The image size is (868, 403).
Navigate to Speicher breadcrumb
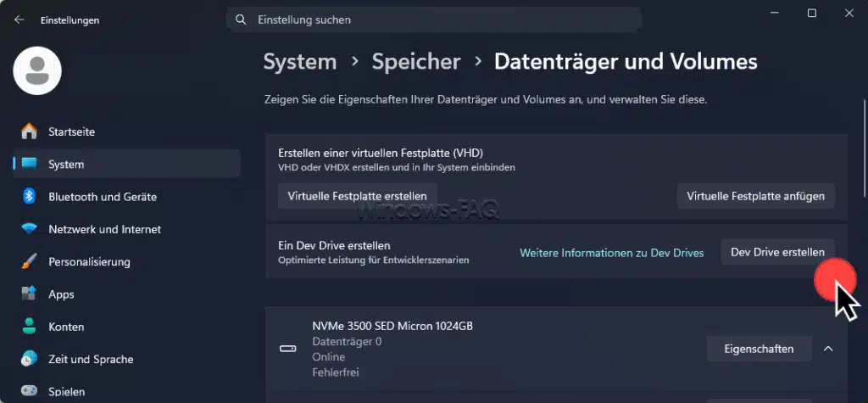[x=416, y=62]
